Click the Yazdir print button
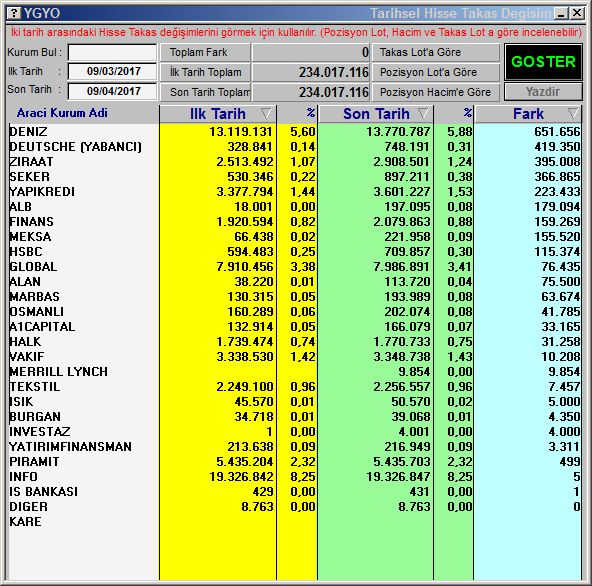592x586 pixels. click(x=543, y=92)
